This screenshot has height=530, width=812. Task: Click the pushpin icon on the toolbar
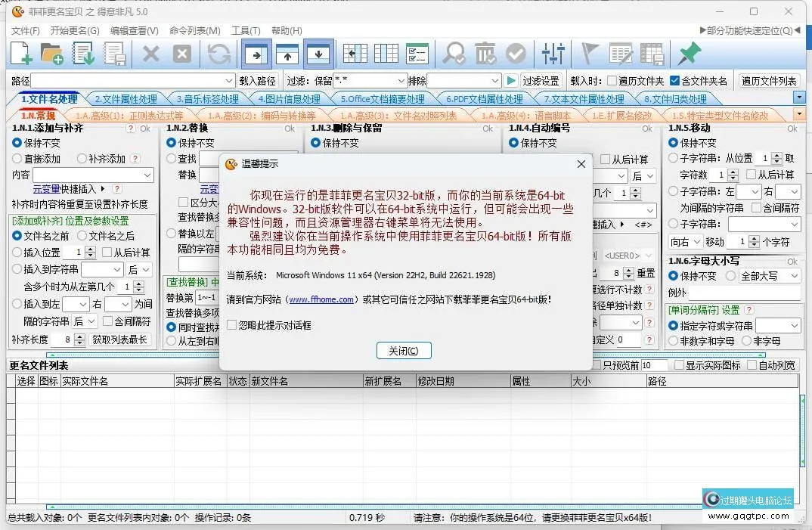coord(692,53)
